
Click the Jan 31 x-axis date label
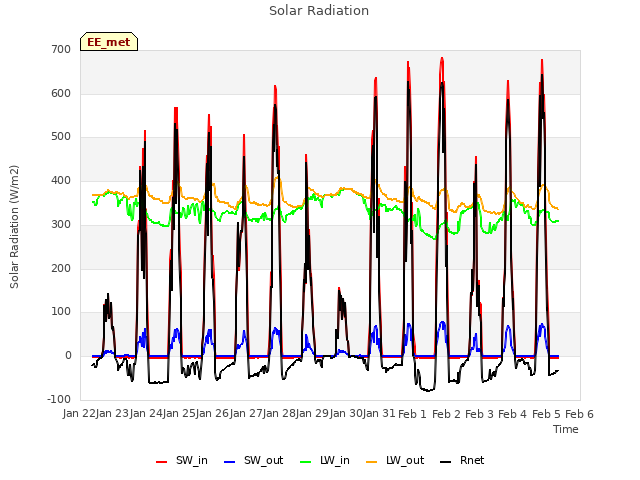tap(379, 414)
